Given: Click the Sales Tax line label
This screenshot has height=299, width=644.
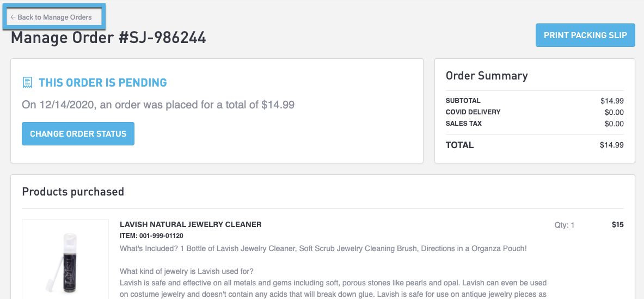Looking at the screenshot, I should pos(463,124).
